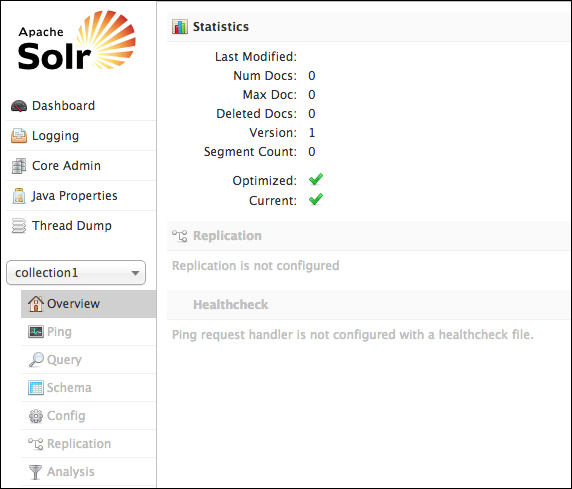Click the Replication section header icon

[x=180, y=236]
